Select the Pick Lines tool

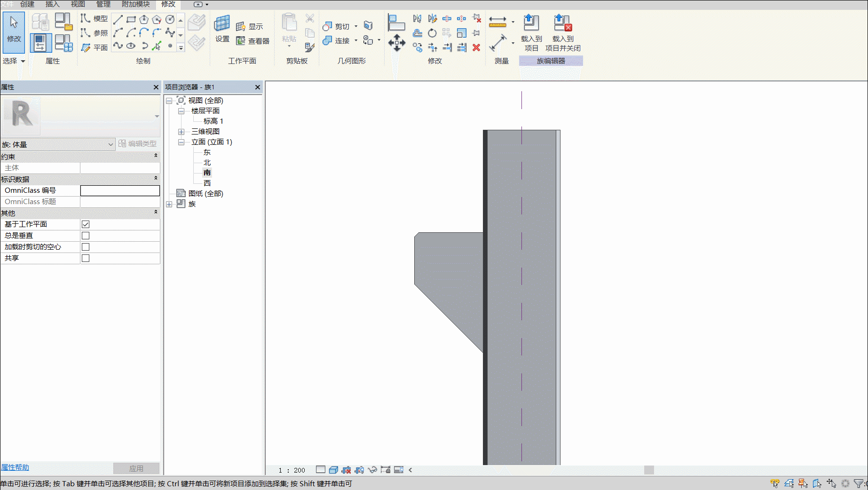pos(157,46)
